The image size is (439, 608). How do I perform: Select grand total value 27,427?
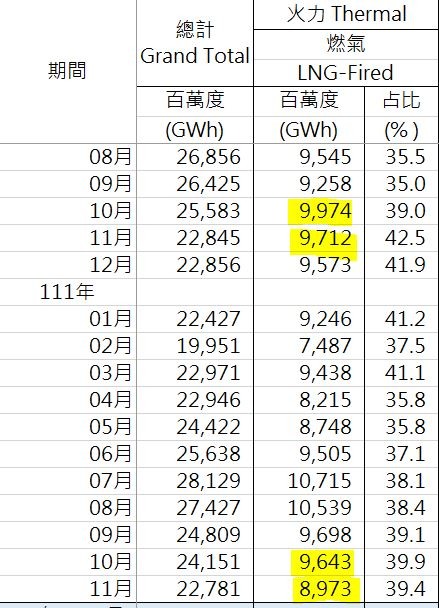click(x=208, y=508)
